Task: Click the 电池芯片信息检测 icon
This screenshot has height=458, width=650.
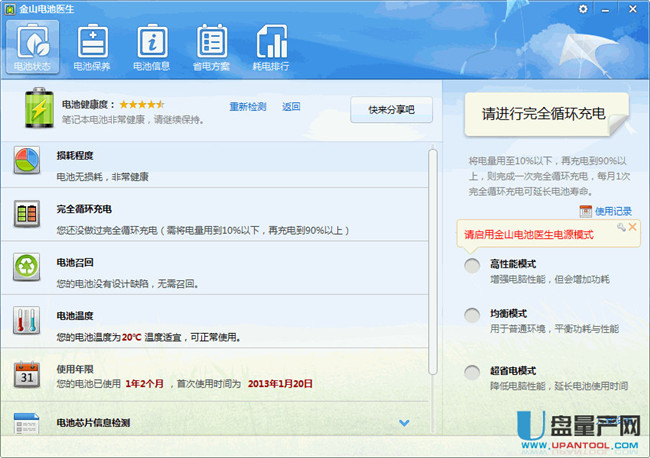Action: click(26, 423)
